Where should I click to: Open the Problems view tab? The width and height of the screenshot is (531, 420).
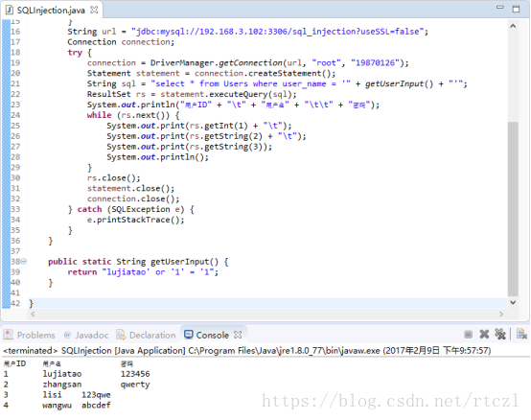(x=30, y=335)
